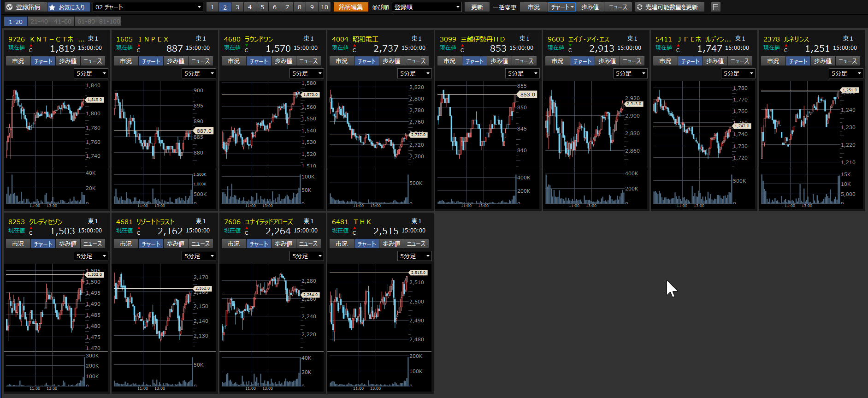Viewport: 868px width, 398px height.
Task: Open the 5分足 interval dropdown for ラウンドワン
Action: tap(307, 73)
